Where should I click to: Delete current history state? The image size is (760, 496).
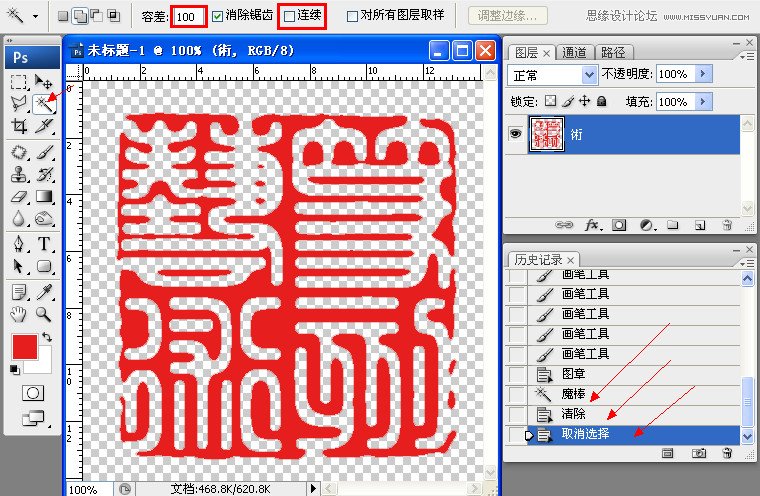727,453
